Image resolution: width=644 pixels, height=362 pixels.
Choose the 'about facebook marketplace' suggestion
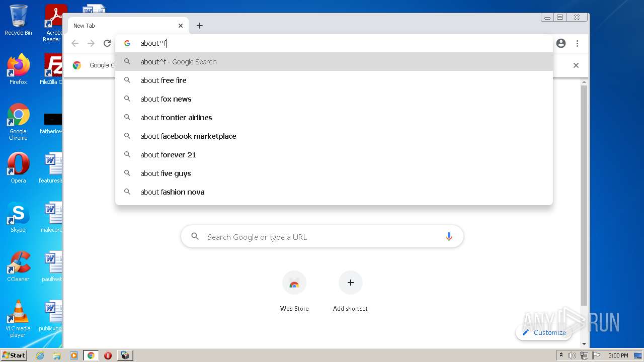(x=334, y=136)
